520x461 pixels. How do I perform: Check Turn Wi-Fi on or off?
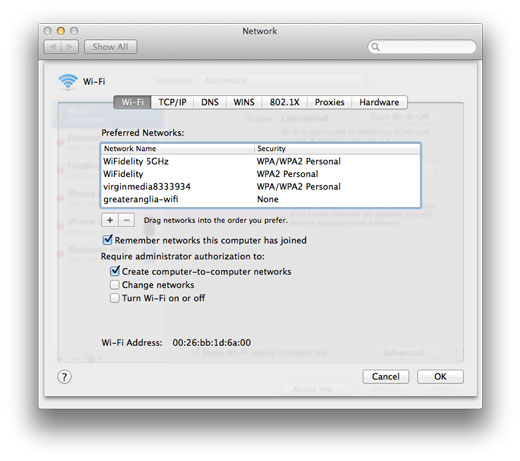(x=115, y=298)
